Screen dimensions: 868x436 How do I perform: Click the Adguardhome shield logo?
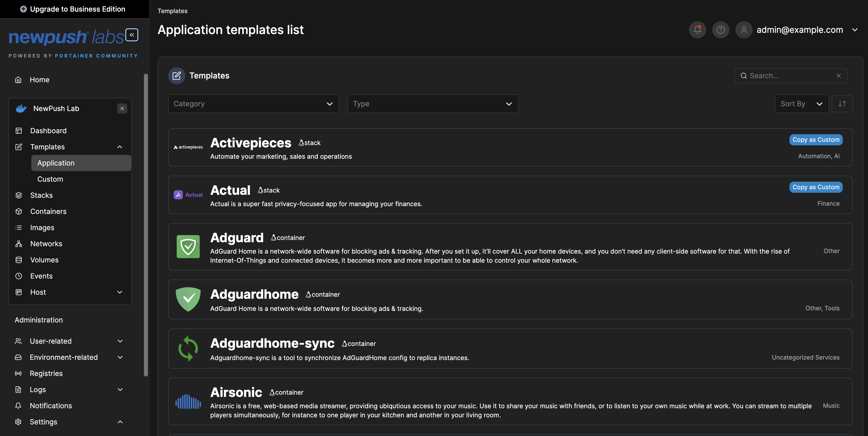coord(188,299)
